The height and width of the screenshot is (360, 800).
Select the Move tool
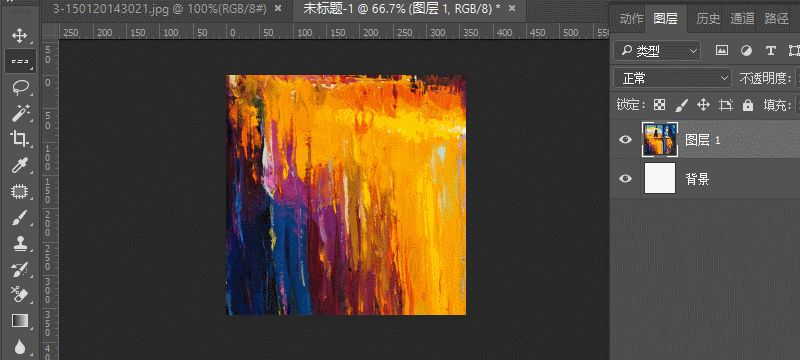(19, 36)
